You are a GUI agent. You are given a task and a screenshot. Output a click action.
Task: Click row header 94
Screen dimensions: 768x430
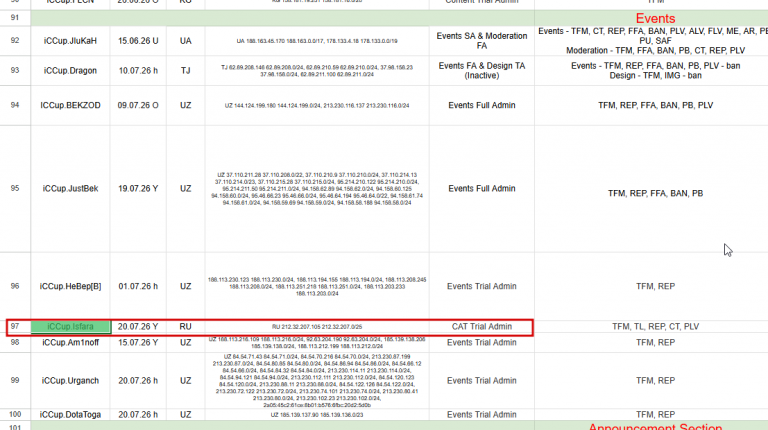(15, 105)
